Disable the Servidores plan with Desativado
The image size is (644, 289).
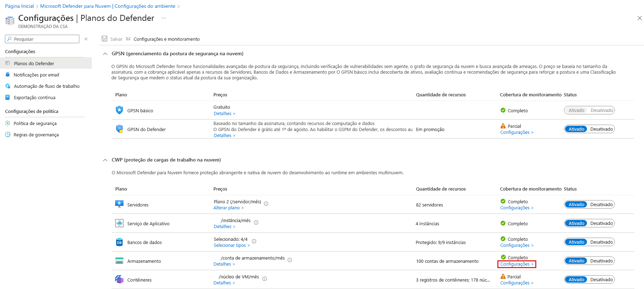click(x=601, y=204)
